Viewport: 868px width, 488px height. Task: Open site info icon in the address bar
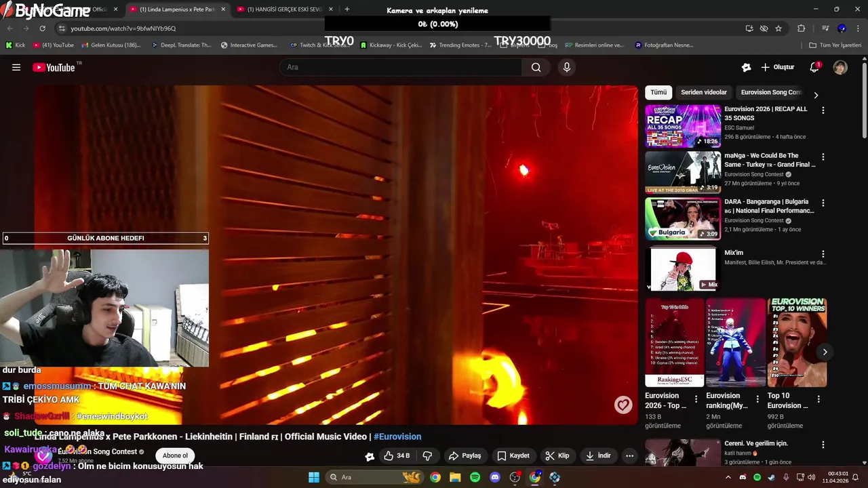click(62, 28)
